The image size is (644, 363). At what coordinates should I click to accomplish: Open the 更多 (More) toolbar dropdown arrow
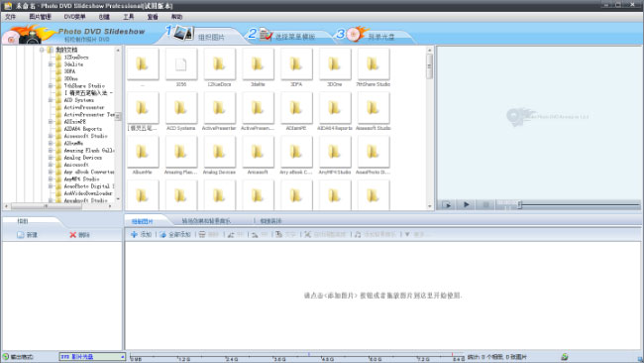[407, 234]
